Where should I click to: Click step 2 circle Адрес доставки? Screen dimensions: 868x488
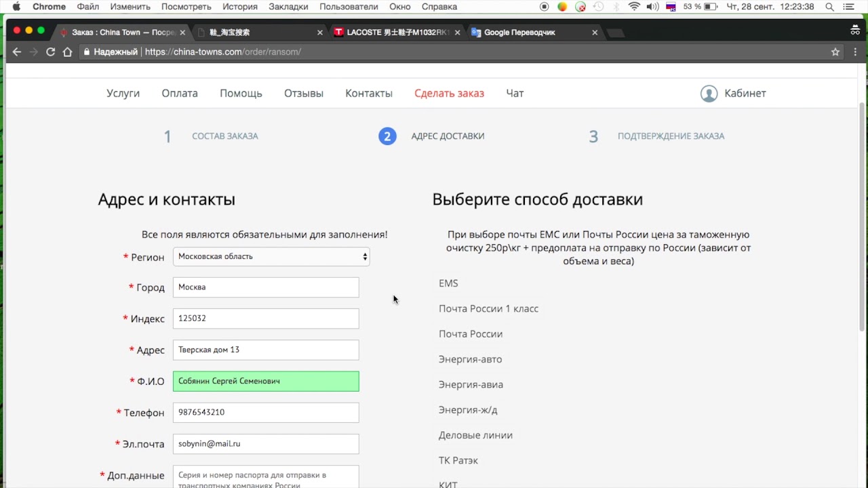(x=387, y=136)
